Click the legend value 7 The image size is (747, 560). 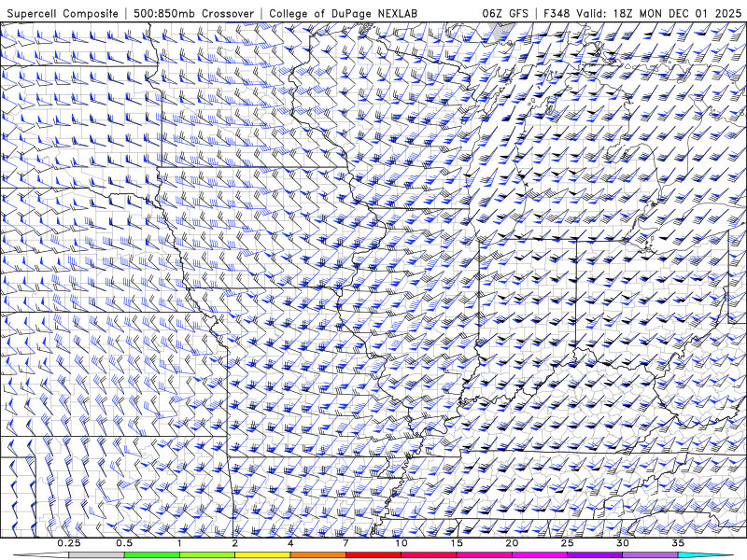345,543
